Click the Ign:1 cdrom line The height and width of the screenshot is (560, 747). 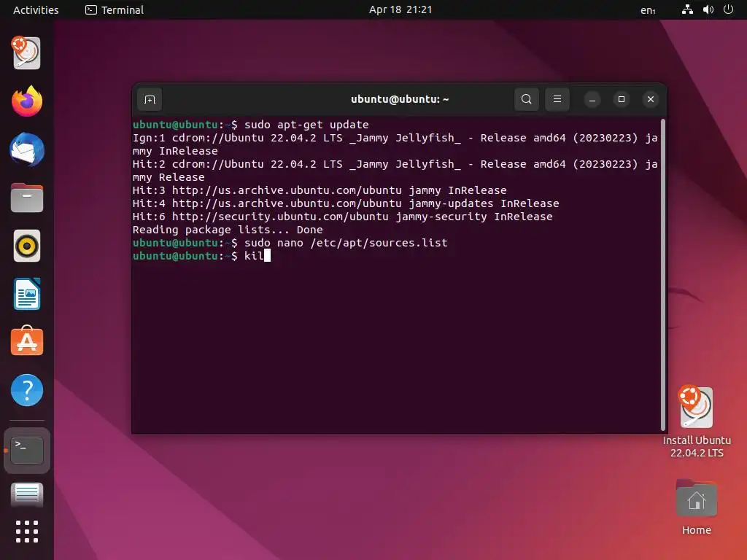(395, 144)
